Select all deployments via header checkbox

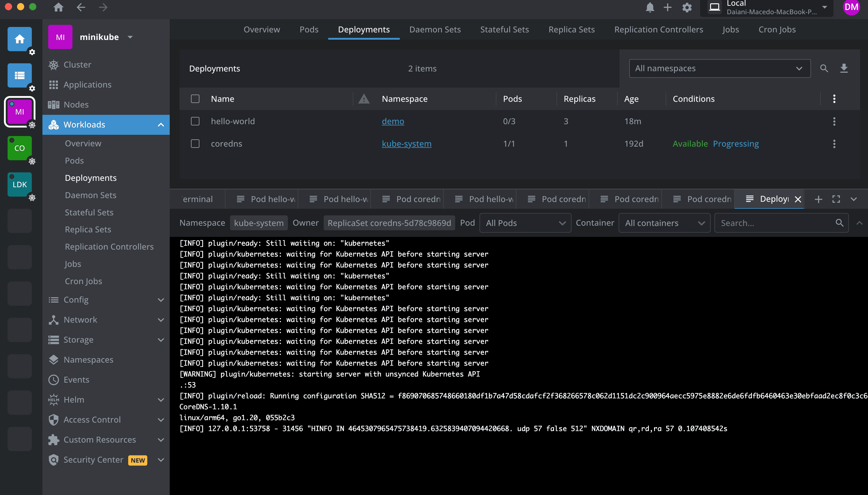(195, 98)
